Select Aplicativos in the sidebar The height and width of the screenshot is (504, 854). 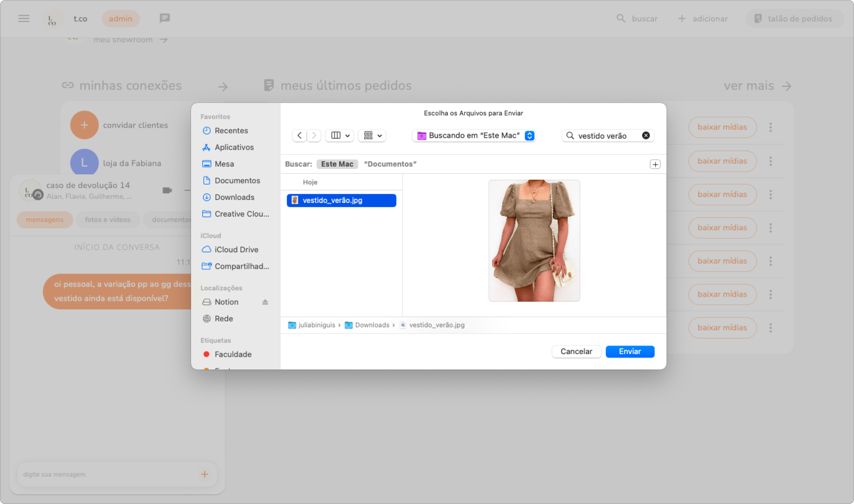pos(234,147)
